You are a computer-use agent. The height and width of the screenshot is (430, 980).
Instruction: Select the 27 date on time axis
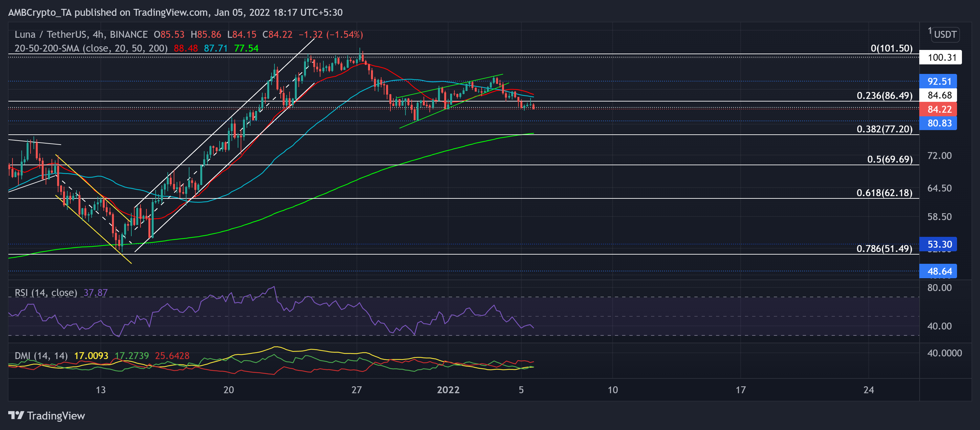point(357,390)
